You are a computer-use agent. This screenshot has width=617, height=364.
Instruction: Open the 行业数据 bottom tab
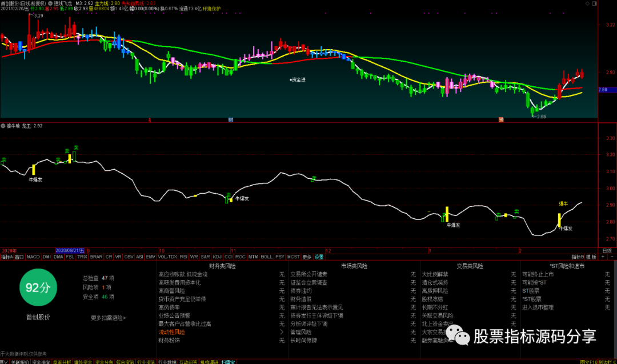pos(167,362)
